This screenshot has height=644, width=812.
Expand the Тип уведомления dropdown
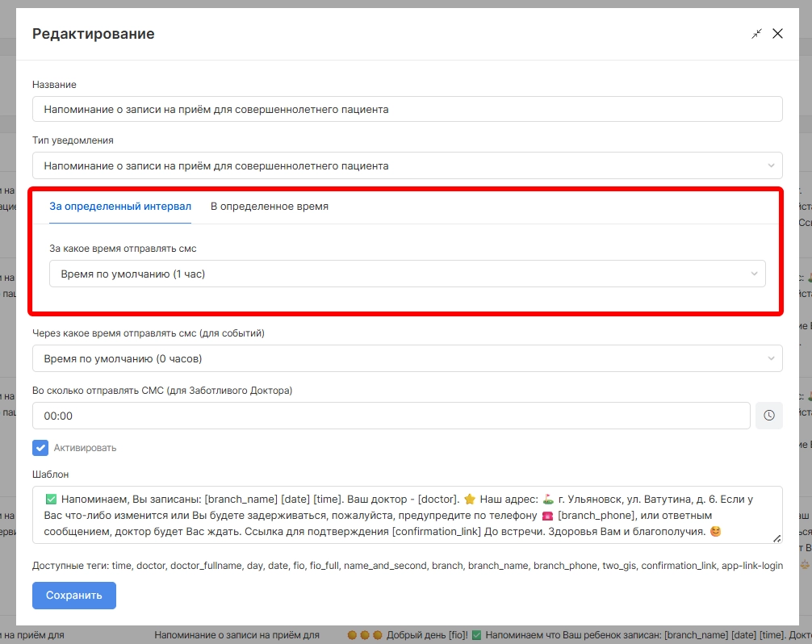(x=407, y=165)
